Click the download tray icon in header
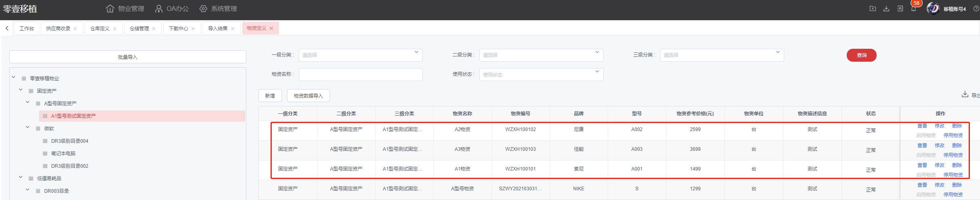 tap(886, 8)
